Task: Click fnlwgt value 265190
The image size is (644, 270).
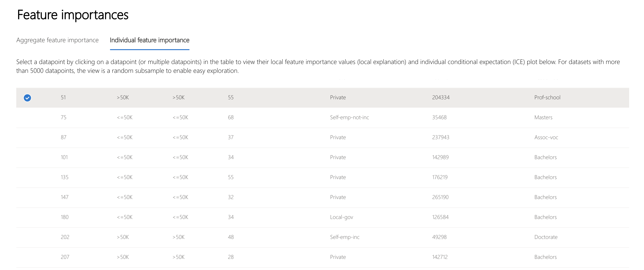Action: 440,197
